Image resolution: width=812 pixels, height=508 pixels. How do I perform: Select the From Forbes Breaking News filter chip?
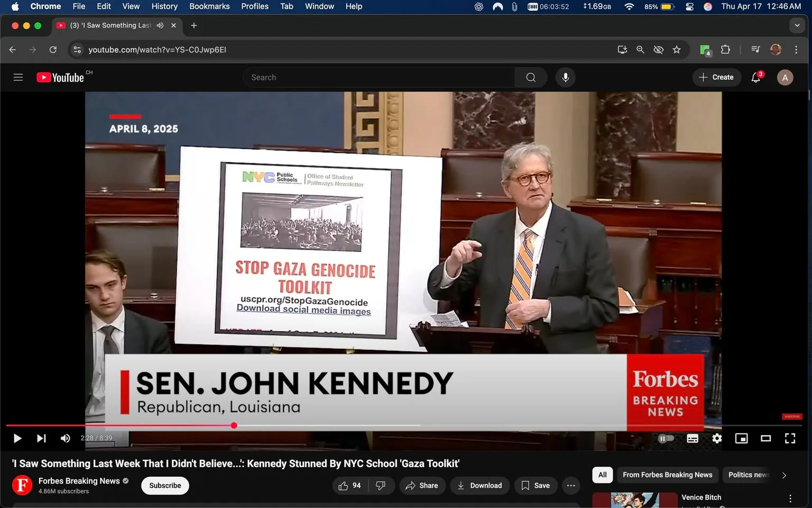click(x=667, y=475)
